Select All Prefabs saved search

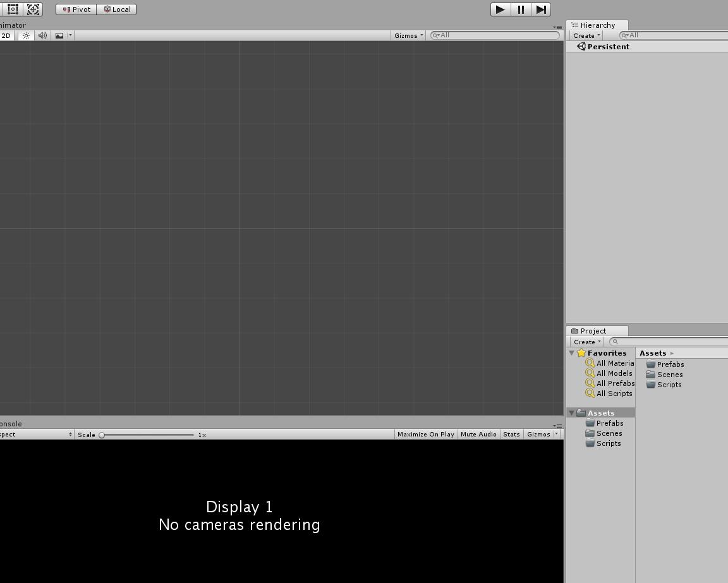616,383
